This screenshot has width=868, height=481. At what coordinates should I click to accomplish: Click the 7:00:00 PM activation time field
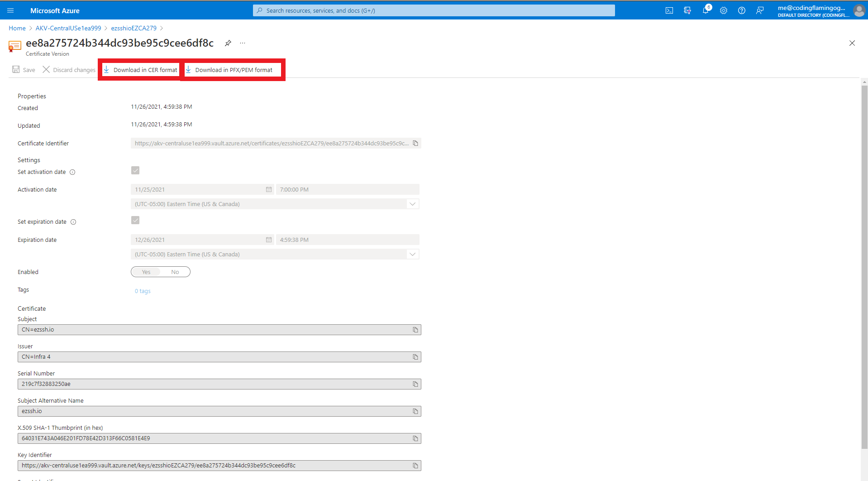tap(348, 189)
